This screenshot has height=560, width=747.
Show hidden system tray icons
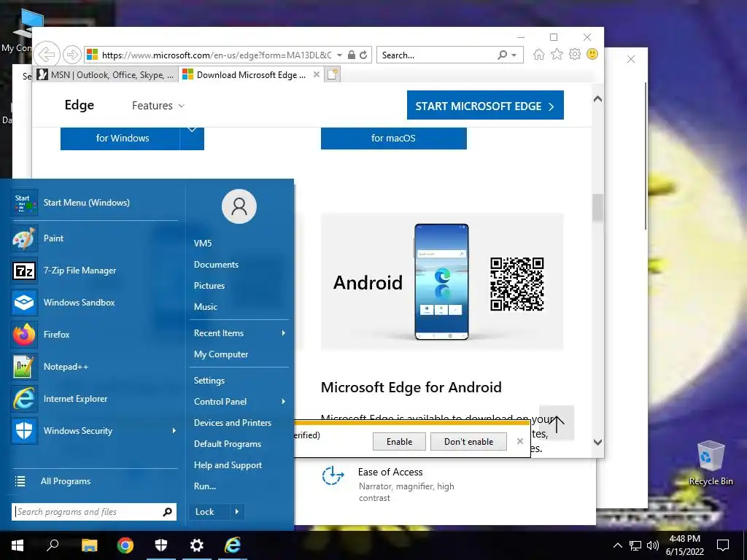click(x=617, y=545)
